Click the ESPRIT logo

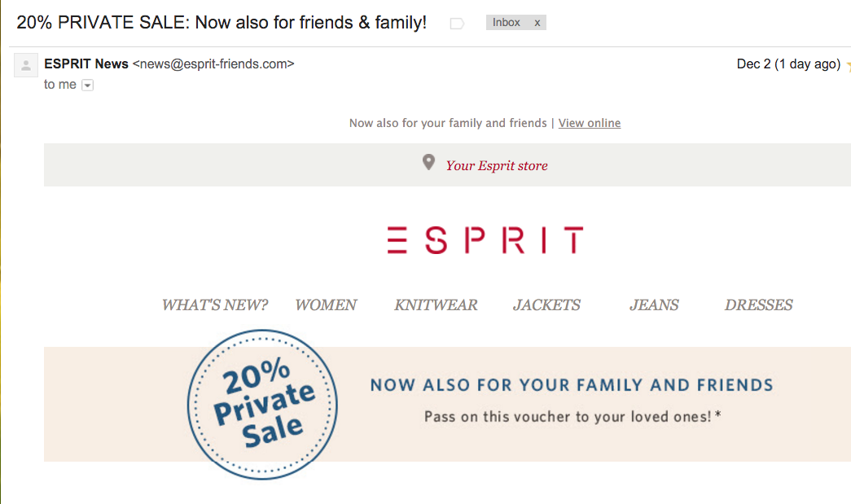pos(485,240)
